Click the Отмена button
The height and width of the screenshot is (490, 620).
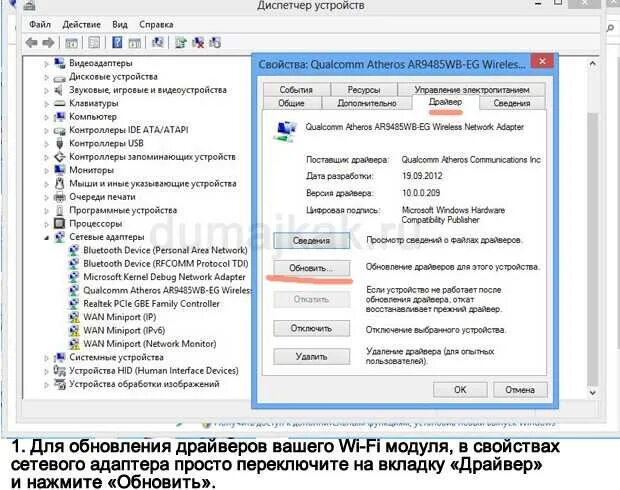click(x=520, y=390)
